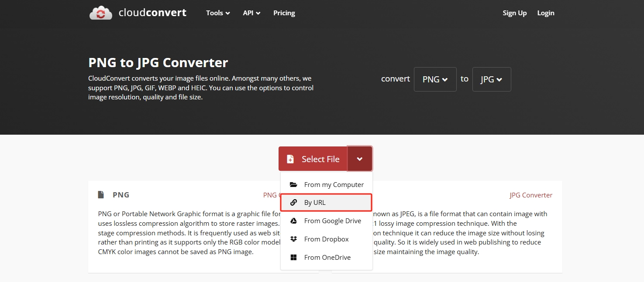Image resolution: width=644 pixels, height=282 pixels.
Task: Click the word convert beside the format selectors
Action: coord(396,79)
